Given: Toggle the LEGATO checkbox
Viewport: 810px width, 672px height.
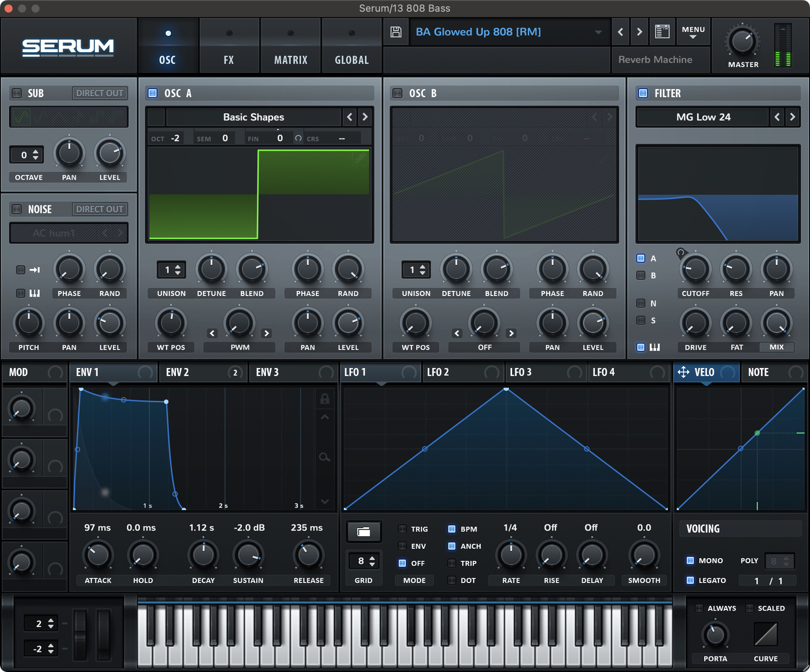Looking at the screenshot, I should pyautogui.click(x=690, y=580).
